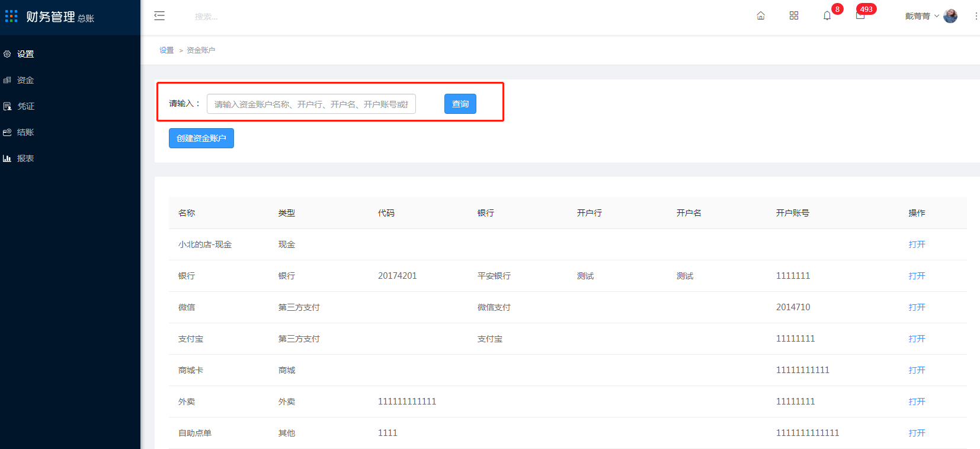This screenshot has height=449, width=980.
Task: Click the 结账 sidebar icon
Action: click(7, 132)
